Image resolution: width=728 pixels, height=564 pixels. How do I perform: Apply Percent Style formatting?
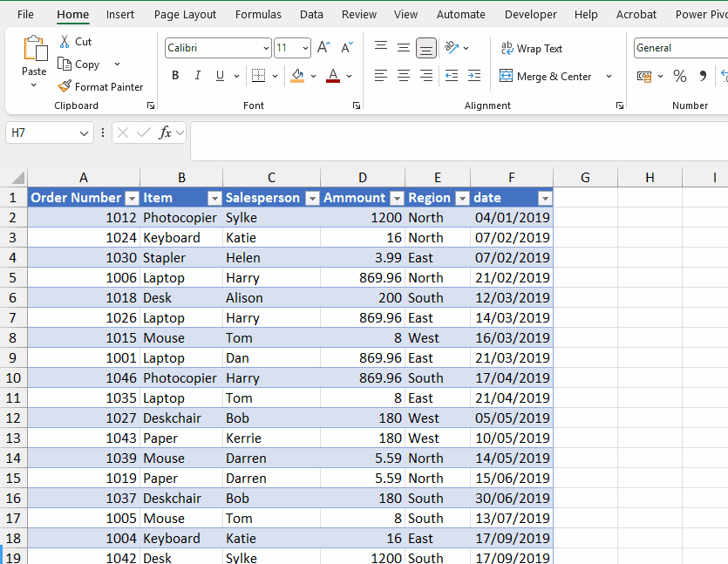[x=679, y=77]
